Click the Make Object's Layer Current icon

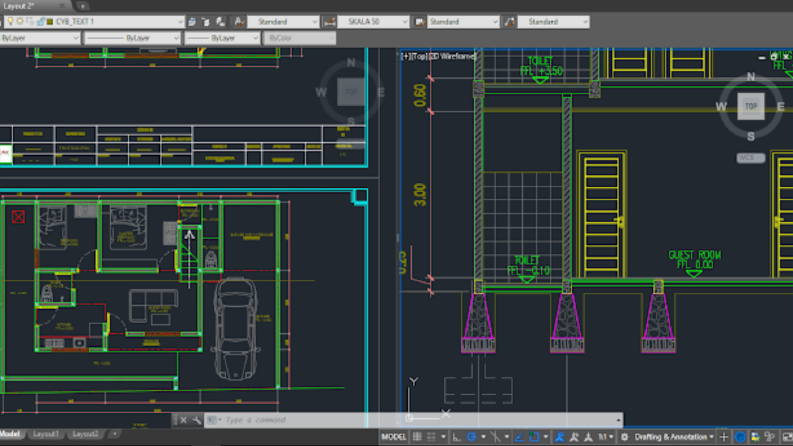206,22
